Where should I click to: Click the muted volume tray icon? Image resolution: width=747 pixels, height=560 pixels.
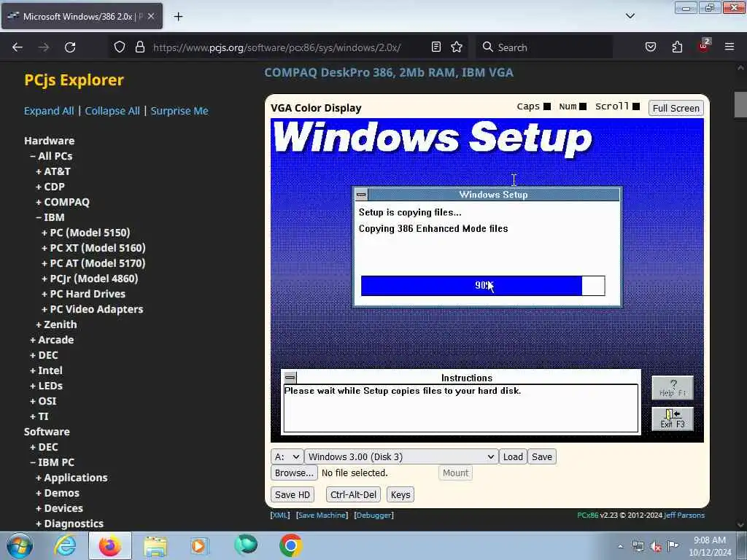656,546
